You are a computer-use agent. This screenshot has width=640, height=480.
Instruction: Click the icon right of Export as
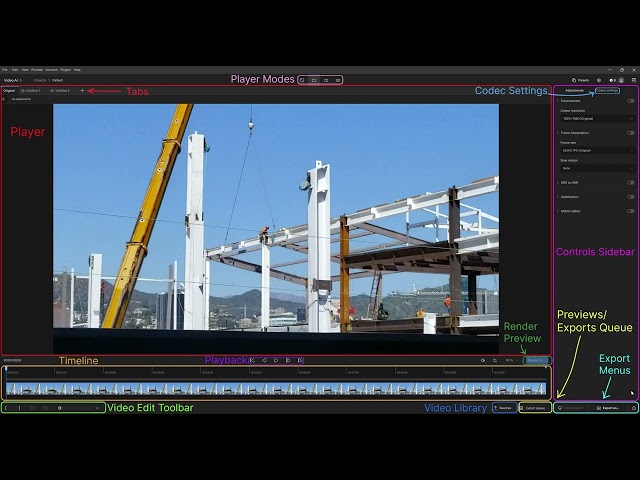634,408
